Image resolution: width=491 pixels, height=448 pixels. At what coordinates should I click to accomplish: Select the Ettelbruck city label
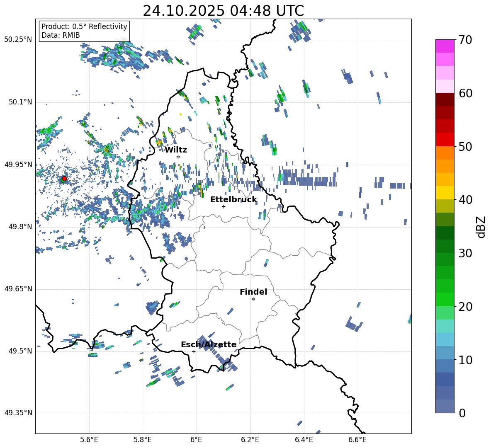pos(233,200)
